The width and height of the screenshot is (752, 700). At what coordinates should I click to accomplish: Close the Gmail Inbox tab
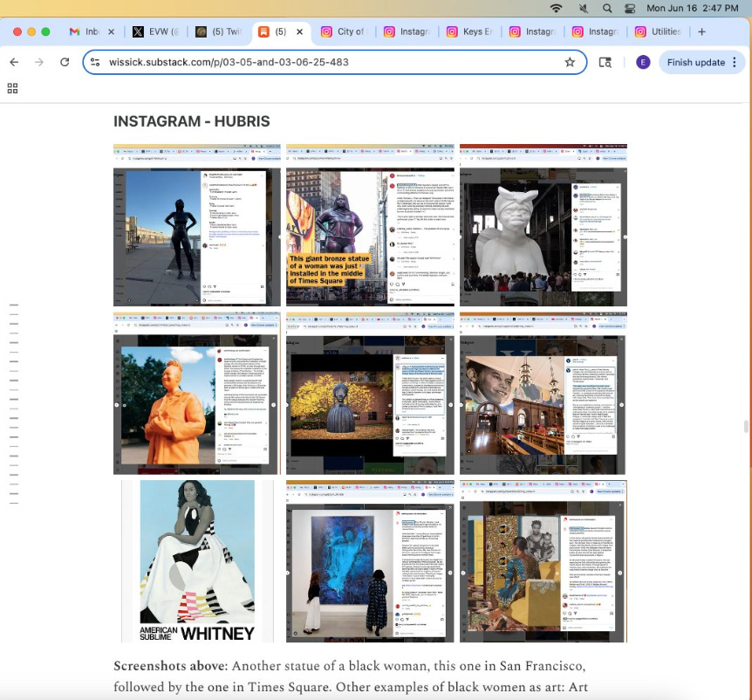tap(112, 31)
